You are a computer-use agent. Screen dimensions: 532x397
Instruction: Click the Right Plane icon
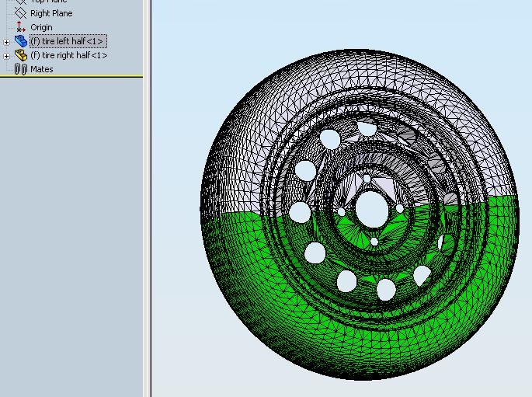pos(20,13)
